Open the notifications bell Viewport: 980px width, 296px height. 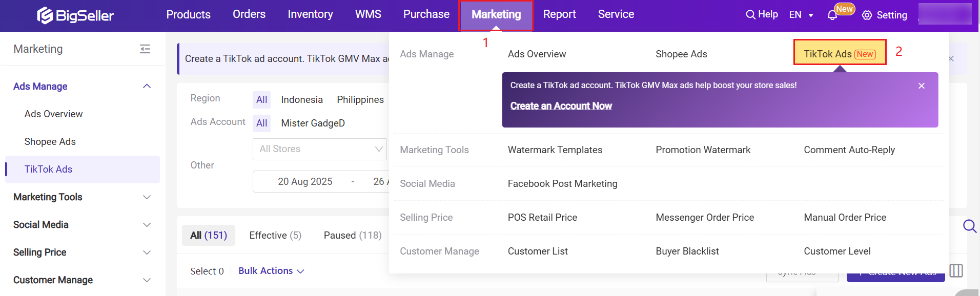pyautogui.click(x=832, y=15)
